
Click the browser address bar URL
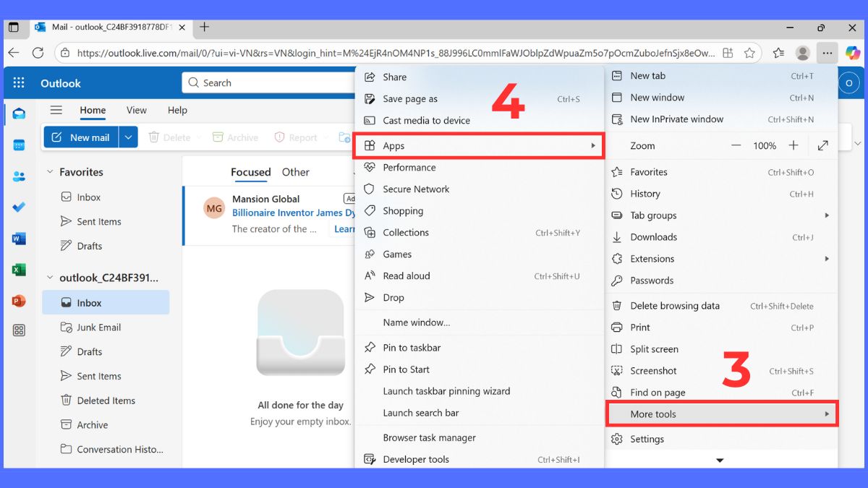(x=396, y=53)
